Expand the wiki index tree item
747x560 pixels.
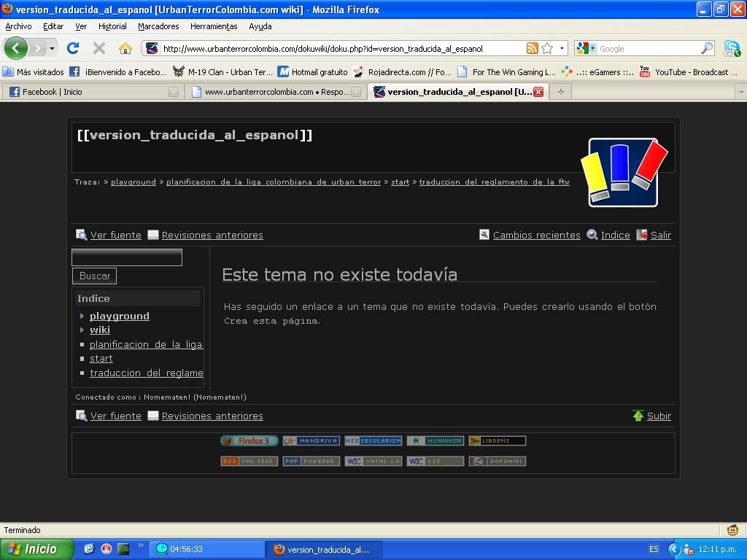click(x=82, y=330)
